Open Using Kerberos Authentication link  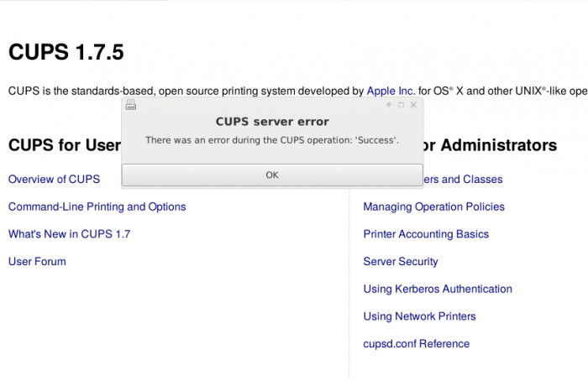[438, 289]
